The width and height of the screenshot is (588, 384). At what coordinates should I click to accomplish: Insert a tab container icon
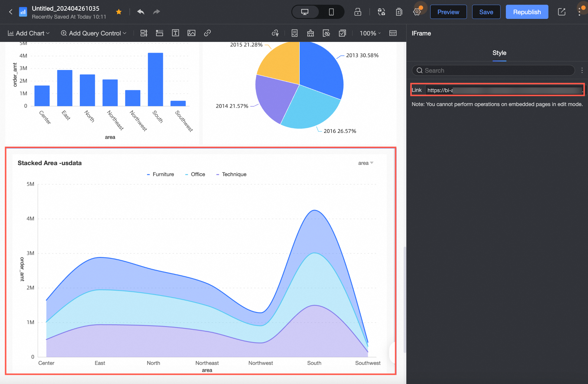160,33
